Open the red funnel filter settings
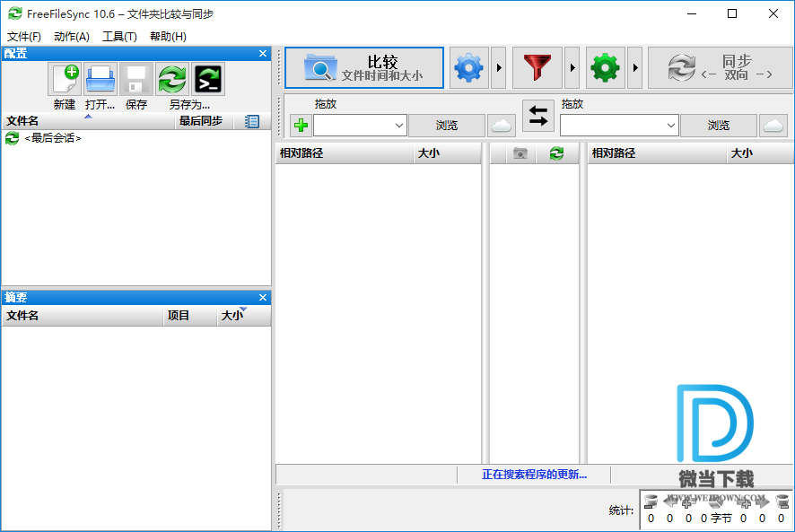The image size is (795, 532). pyautogui.click(x=537, y=68)
